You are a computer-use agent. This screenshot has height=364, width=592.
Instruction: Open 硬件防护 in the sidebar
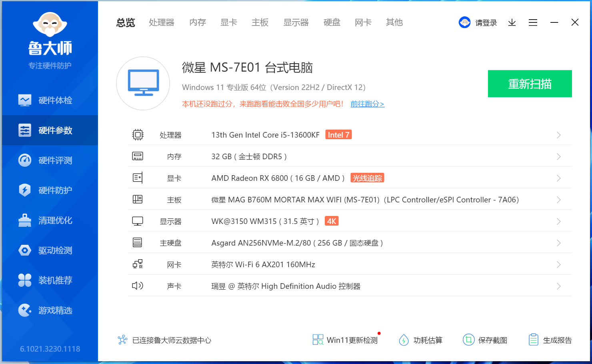click(50, 190)
